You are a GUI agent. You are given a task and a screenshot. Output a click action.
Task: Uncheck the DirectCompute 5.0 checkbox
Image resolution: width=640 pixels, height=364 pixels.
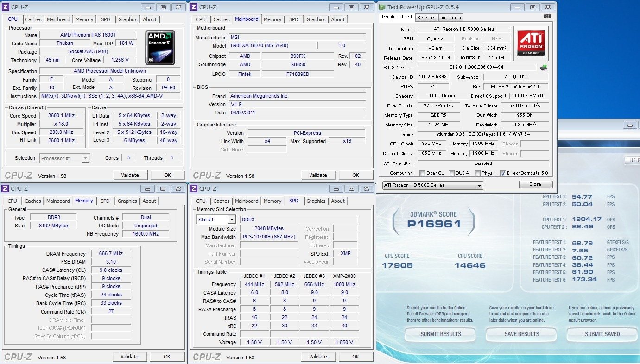[503, 174]
